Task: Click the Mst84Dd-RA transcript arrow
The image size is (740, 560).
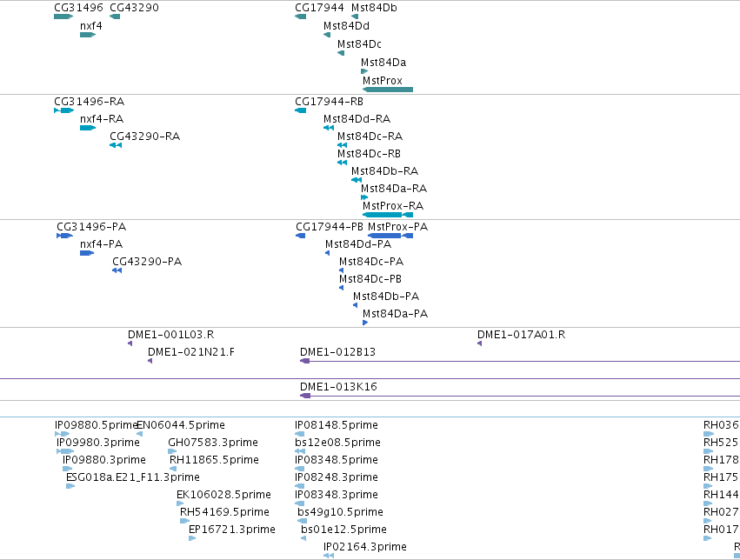Action: pos(329,128)
